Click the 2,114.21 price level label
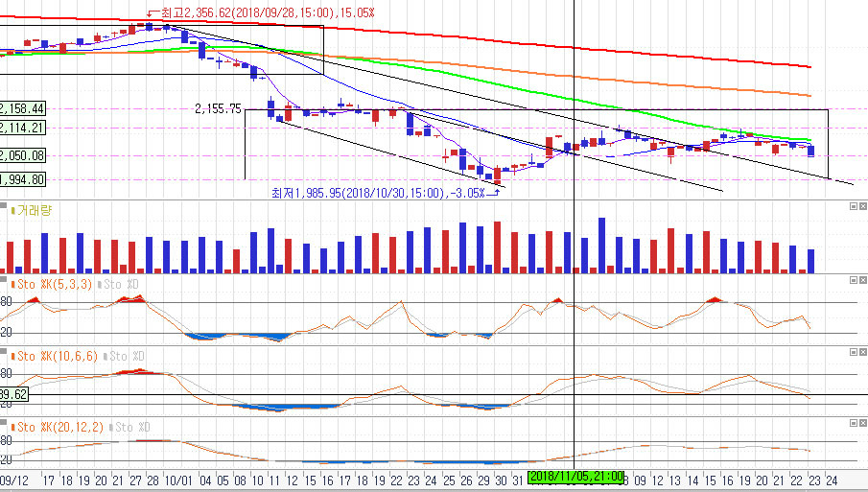The width and height of the screenshot is (868, 492). tap(22, 128)
